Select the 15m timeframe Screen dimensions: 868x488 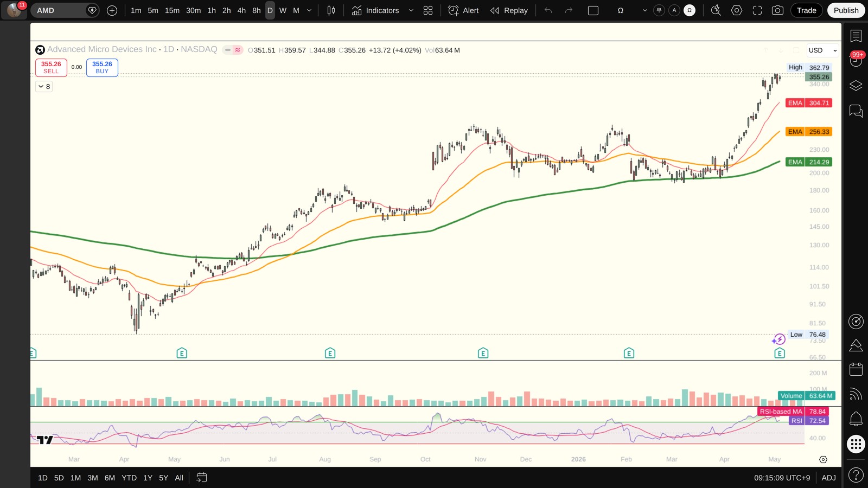tap(172, 10)
